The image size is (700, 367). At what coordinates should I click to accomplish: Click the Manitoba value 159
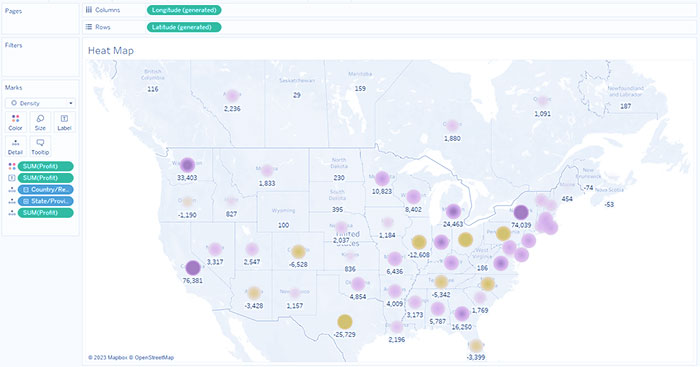coord(360,88)
